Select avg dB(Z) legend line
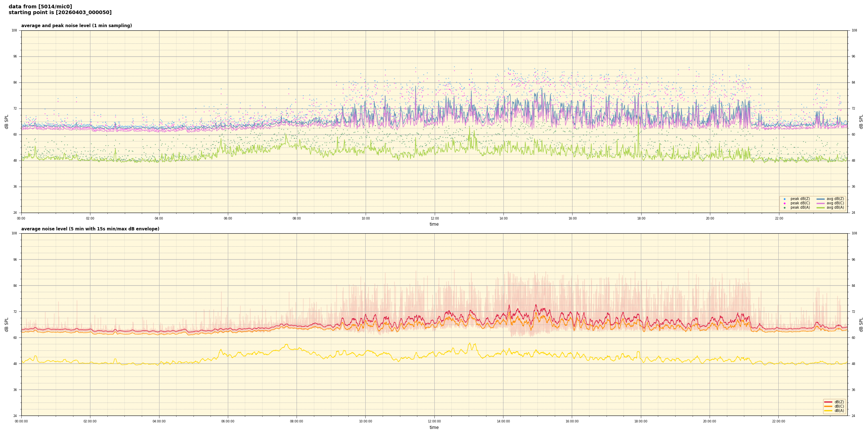Viewport: 868px width, 434px height. click(x=821, y=199)
